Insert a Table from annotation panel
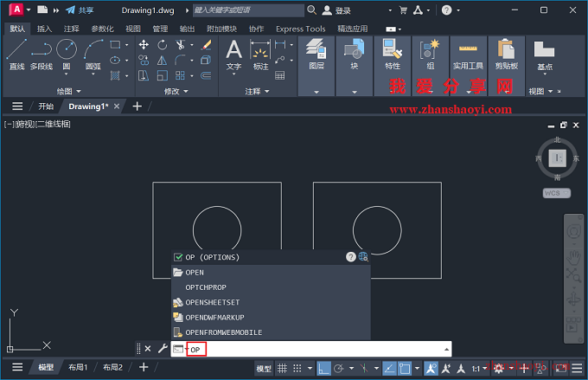 click(280, 75)
